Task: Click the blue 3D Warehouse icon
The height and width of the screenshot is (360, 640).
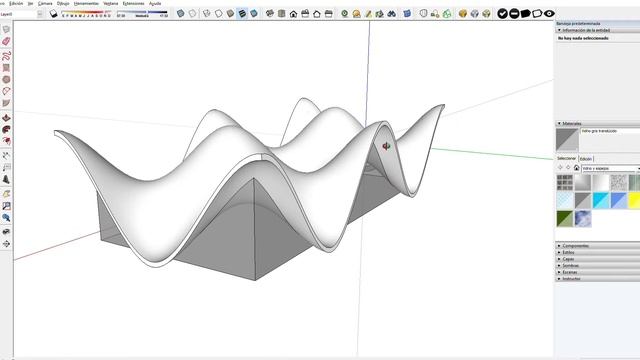Action: [407, 14]
